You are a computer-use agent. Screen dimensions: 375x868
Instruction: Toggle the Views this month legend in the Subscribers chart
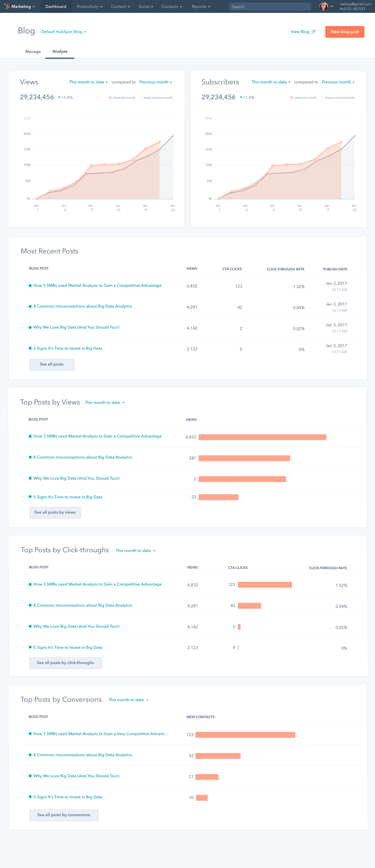tap(303, 98)
